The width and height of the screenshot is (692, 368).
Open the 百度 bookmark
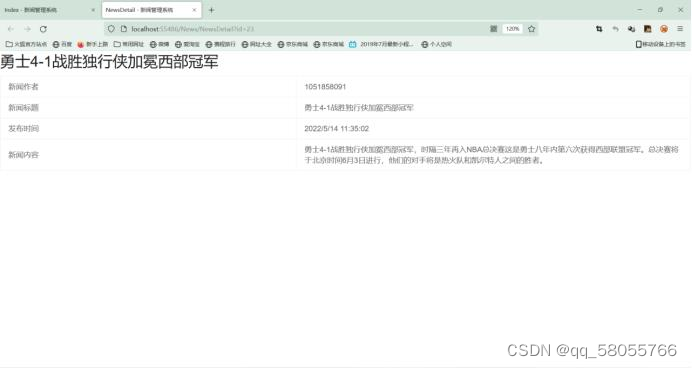62,44
